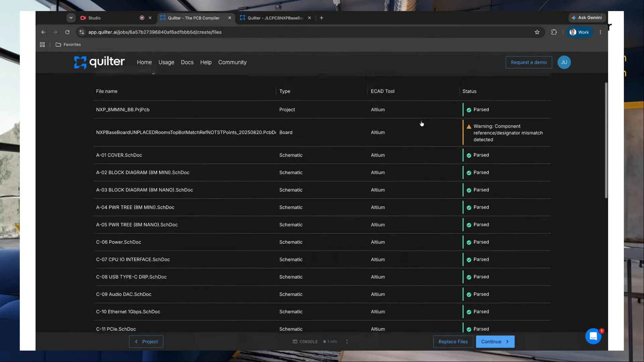Click the Replace Files button

pyautogui.click(x=453, y=342)
